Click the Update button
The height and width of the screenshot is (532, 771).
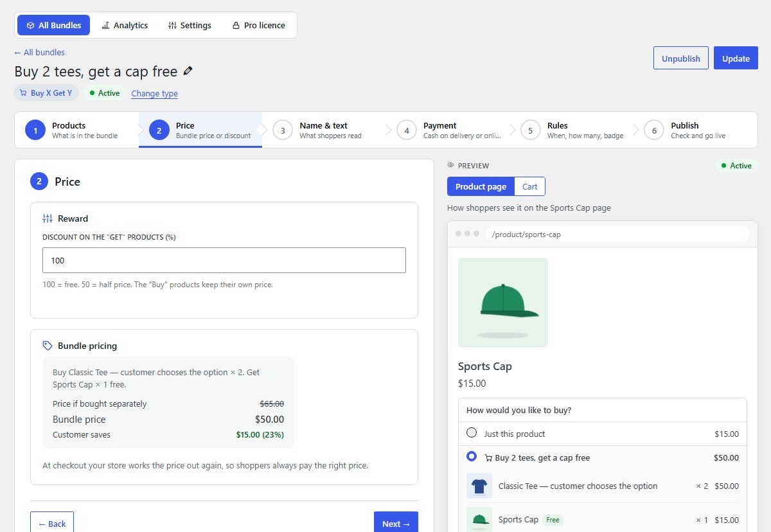[736, 58]
